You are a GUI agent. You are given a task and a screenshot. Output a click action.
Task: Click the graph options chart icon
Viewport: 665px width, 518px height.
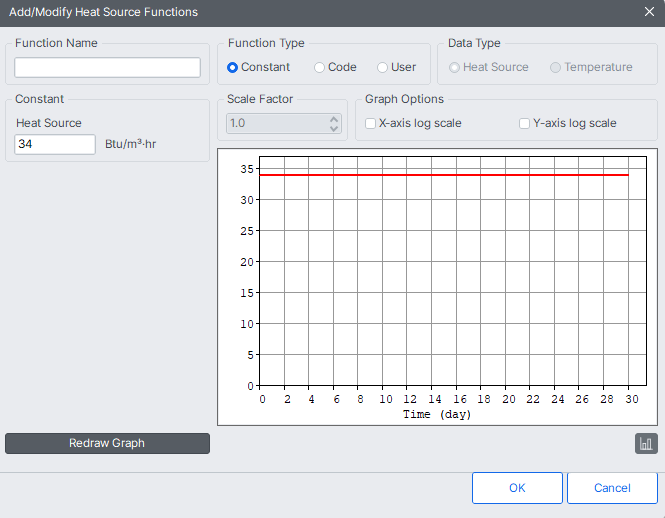tap(646, 443)
